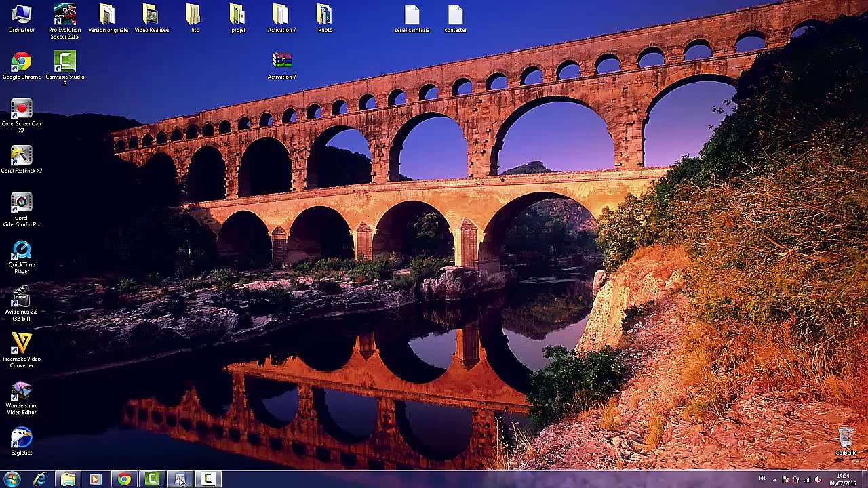Select the projet folder icon

[x=238, y=18]
